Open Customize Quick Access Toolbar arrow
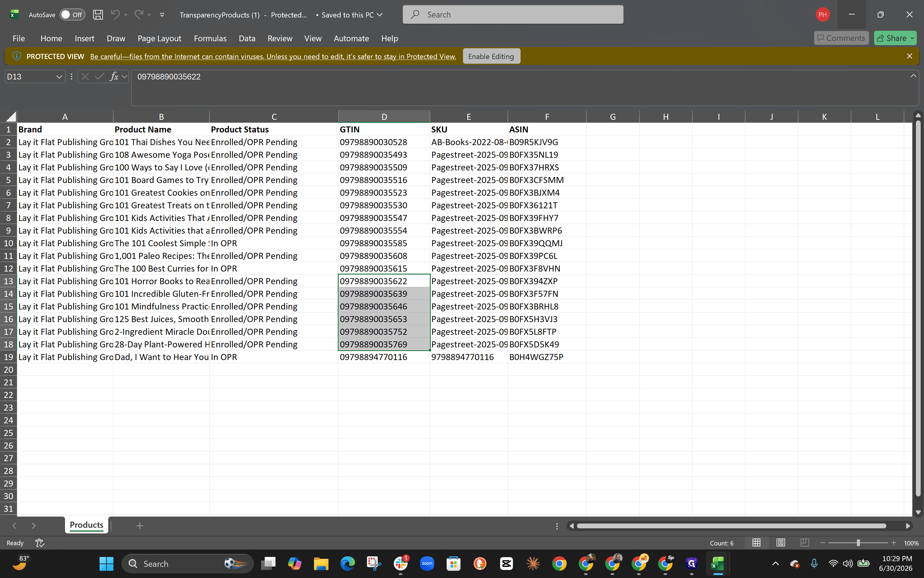 [x=162, y=15]
